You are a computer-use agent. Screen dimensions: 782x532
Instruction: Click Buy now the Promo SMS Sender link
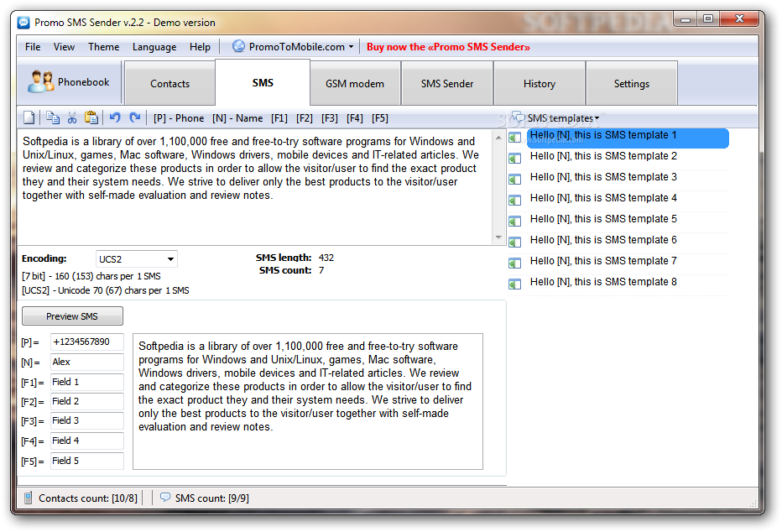click(x=448, y=47)
